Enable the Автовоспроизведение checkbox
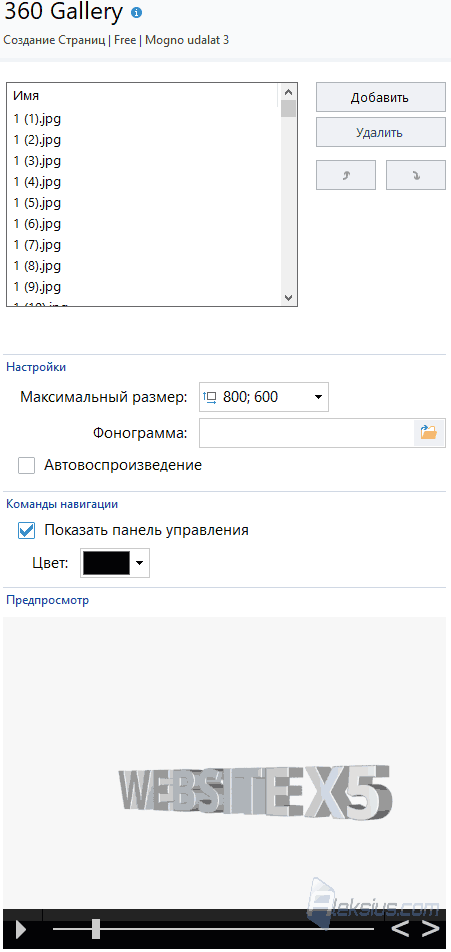 click(27, 466)
